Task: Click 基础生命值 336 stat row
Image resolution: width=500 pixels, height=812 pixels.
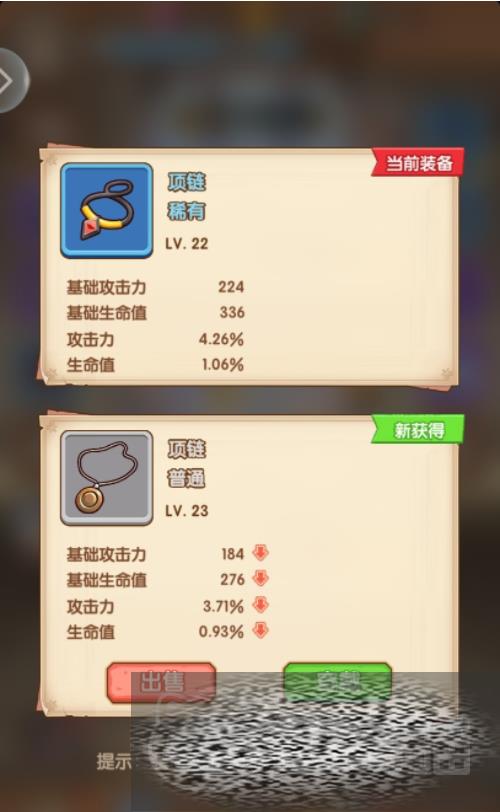Action: point(155,312)
